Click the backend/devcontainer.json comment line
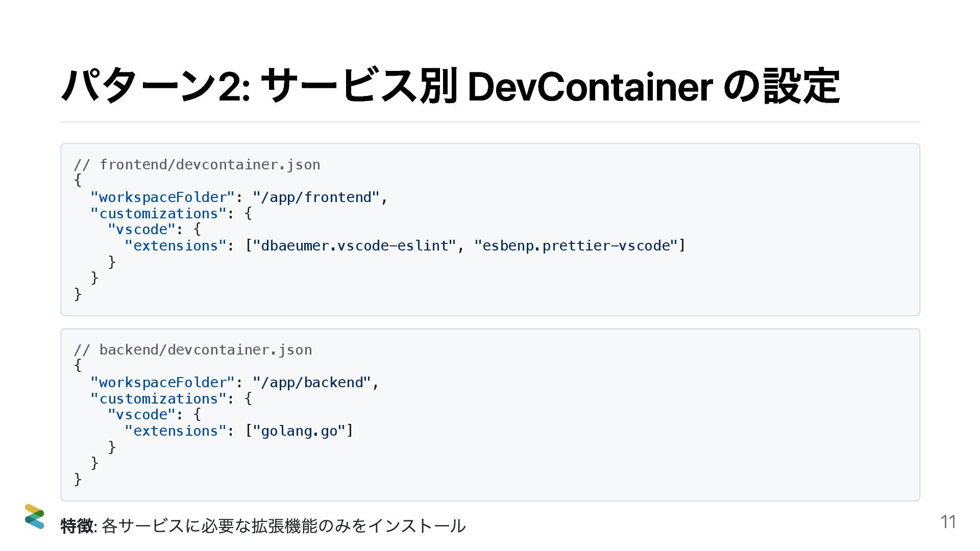This screenshot has width=980, height=551. pyautogui.click(x=193, y=350)
